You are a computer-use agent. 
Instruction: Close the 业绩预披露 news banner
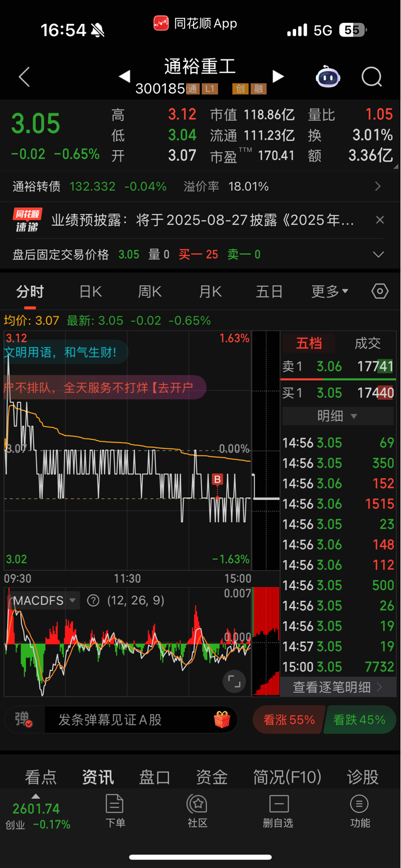pos(380,220)
